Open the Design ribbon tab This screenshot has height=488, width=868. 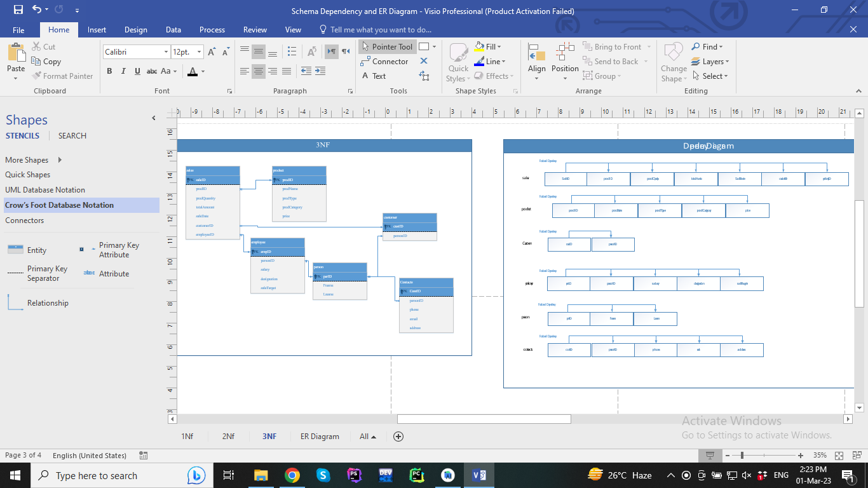(x=135, y=30)
